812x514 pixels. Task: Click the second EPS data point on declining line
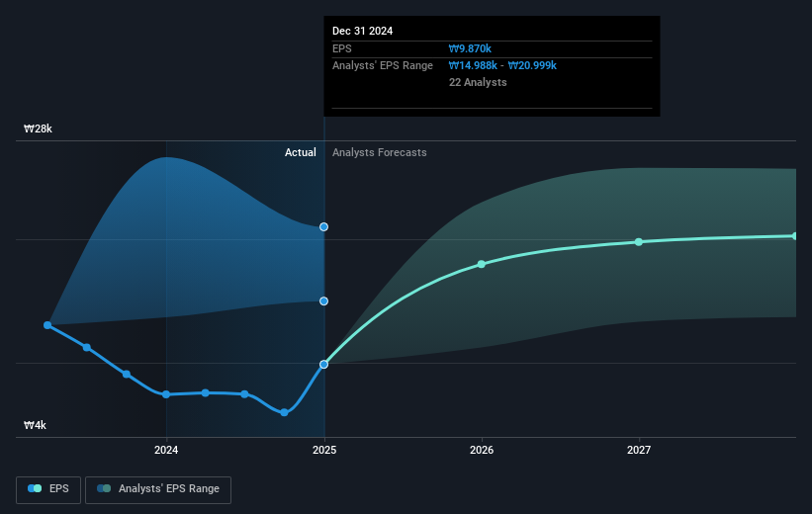click(87, 347)
